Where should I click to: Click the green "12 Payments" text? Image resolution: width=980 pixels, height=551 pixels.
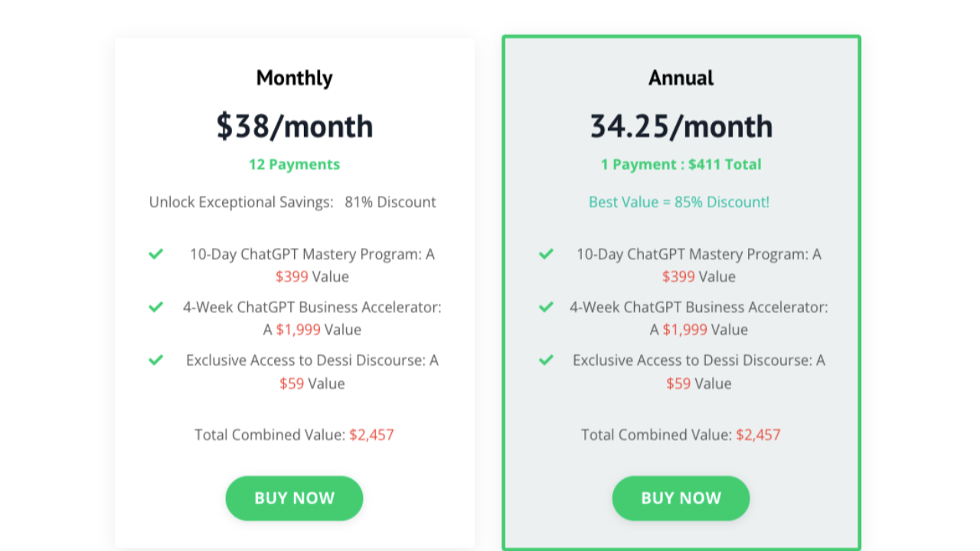pyautogui.click(x=294, y=165)
